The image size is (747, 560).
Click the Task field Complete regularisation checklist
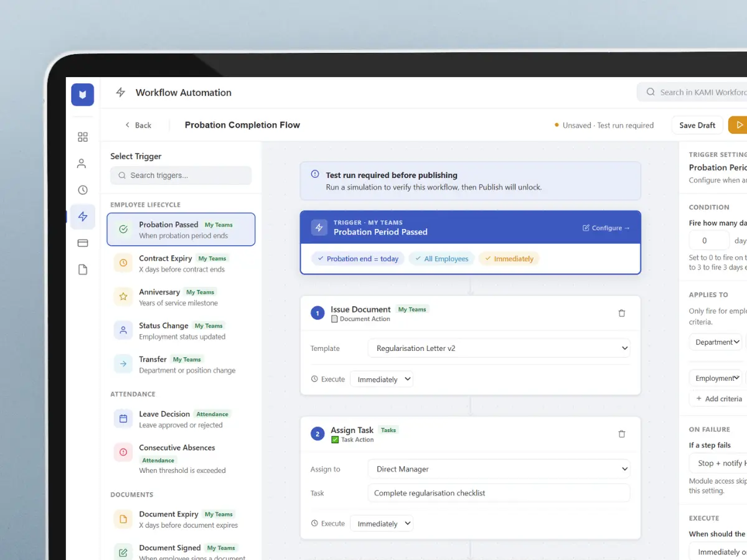click(499, 493)
